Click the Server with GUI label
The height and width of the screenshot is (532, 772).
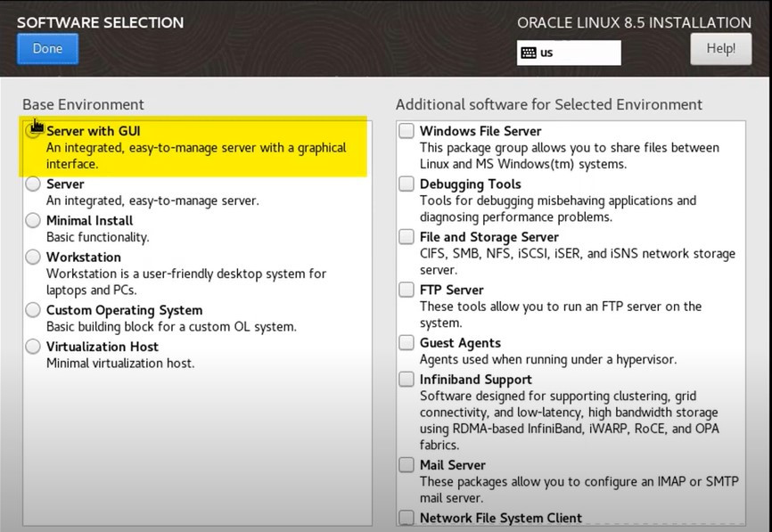93,131
